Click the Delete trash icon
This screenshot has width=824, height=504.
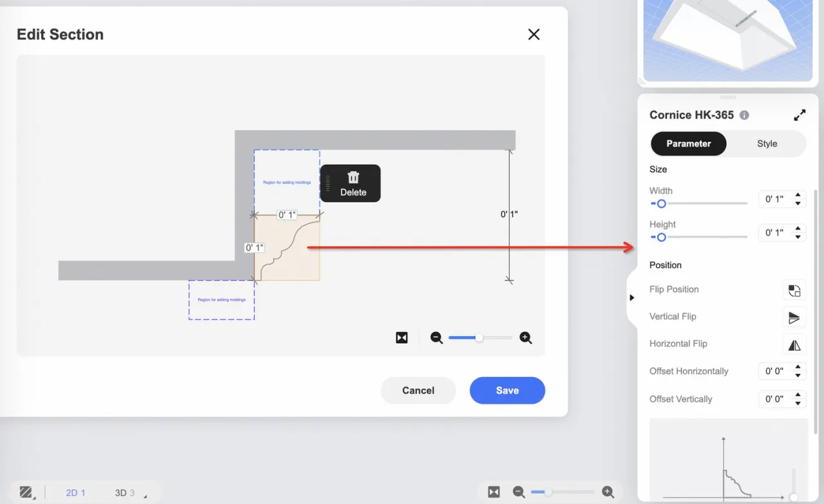point(353,178)
